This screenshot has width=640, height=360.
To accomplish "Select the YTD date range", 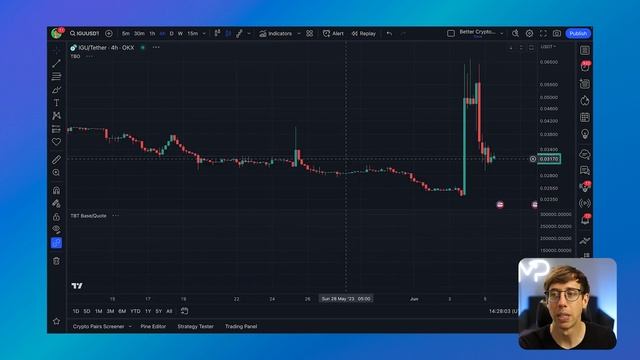I will click(x=136, y=311).
